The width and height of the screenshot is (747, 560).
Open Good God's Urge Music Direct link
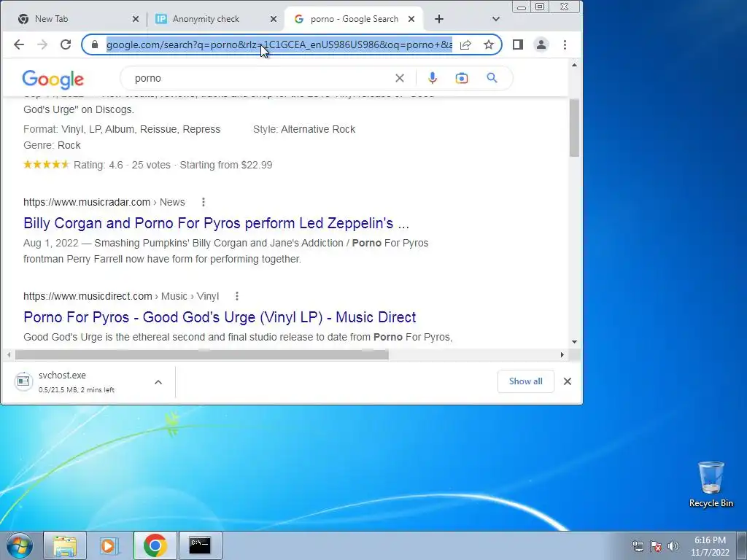tap(220, 317)
